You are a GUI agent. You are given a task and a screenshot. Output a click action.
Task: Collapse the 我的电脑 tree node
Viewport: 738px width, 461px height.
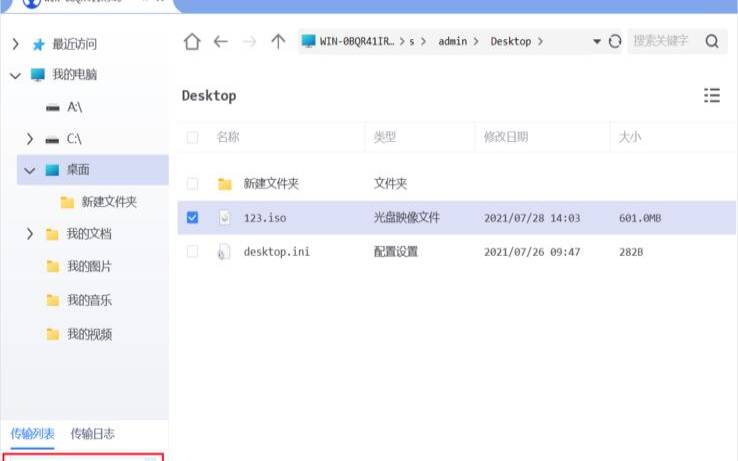point(16,75)
